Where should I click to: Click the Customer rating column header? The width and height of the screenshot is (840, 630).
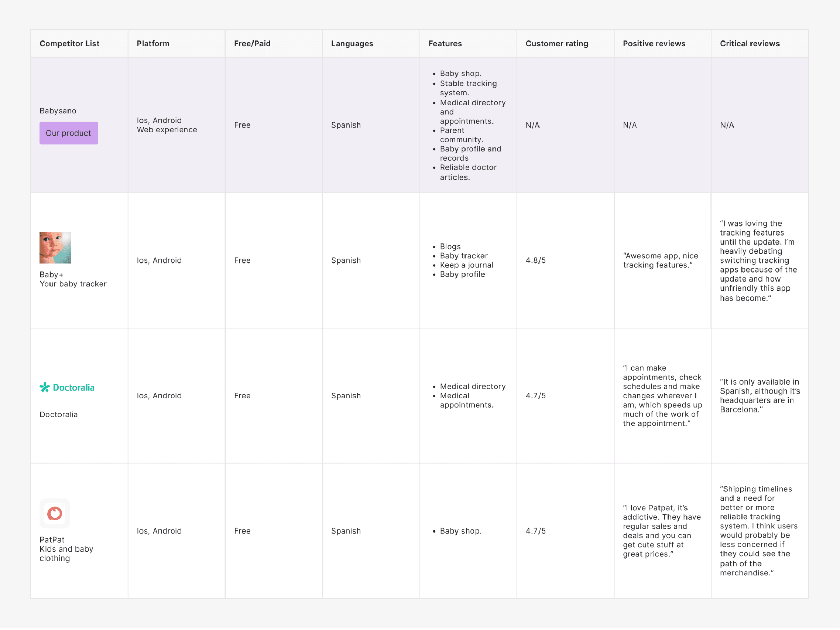click(557, 44)
